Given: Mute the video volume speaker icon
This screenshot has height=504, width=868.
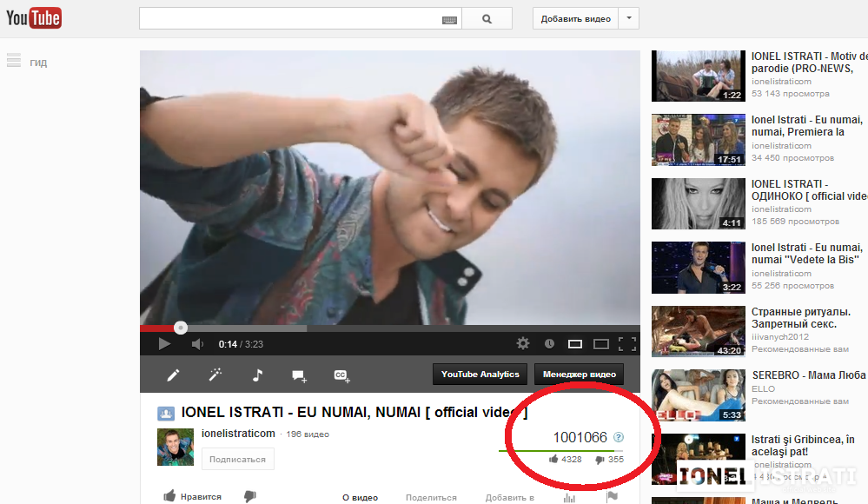Looking at the screenshot, I should (x=197, y=344).
